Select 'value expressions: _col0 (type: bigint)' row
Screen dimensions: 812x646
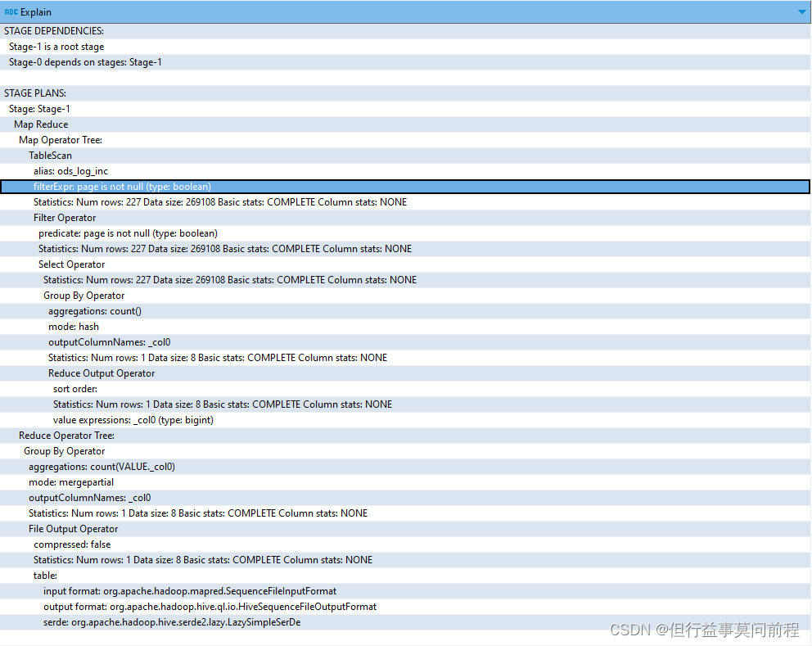405,420
